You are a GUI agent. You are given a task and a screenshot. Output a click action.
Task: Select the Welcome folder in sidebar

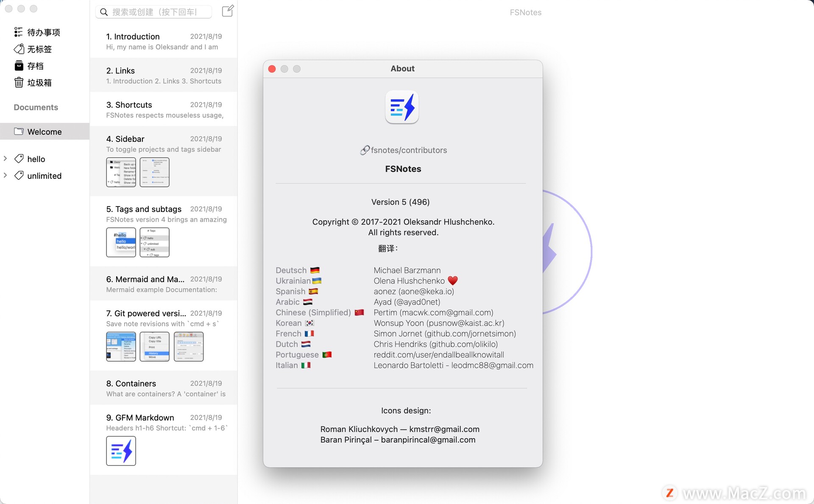coord(45,131)
